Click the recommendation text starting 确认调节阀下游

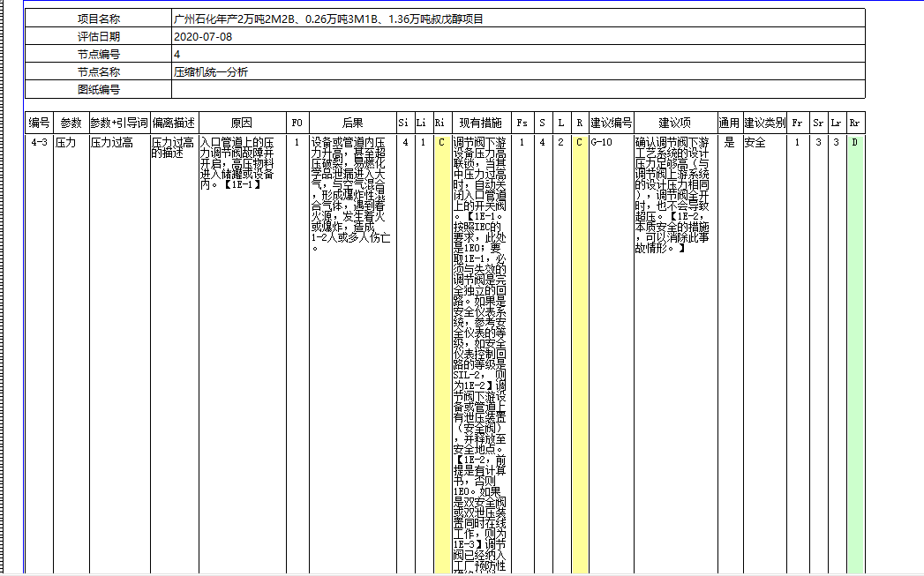click(672, 195)
